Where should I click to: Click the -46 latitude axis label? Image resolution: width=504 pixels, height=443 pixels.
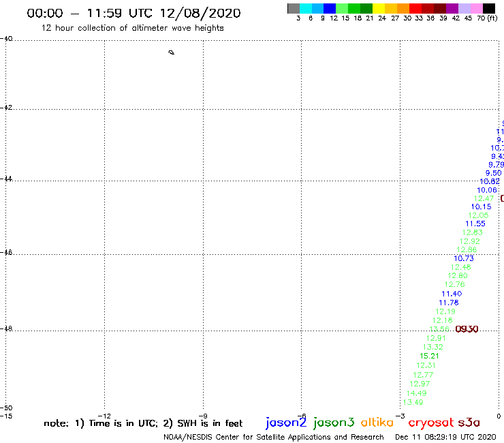6,252
